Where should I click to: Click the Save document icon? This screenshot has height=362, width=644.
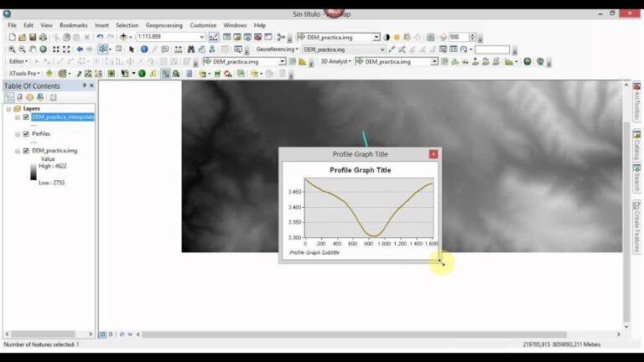click(33, 37)
